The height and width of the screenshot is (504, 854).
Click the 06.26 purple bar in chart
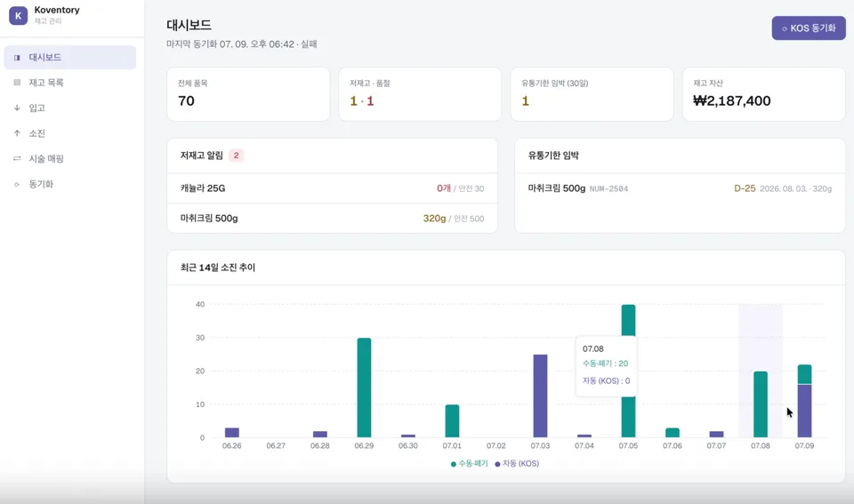click(x=232, y=433)
